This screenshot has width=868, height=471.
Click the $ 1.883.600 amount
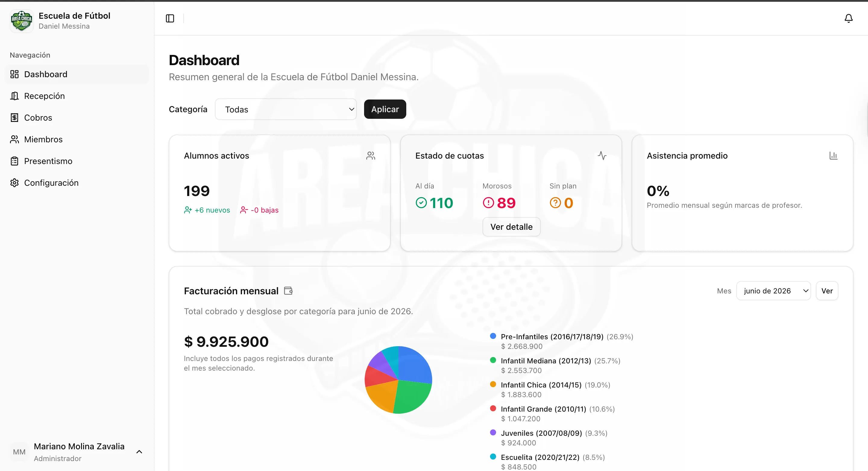(x=521, y=394)
